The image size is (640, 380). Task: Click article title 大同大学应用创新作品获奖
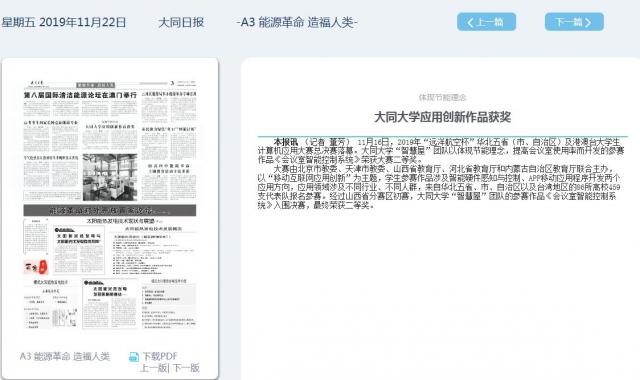tap(442, 117)
